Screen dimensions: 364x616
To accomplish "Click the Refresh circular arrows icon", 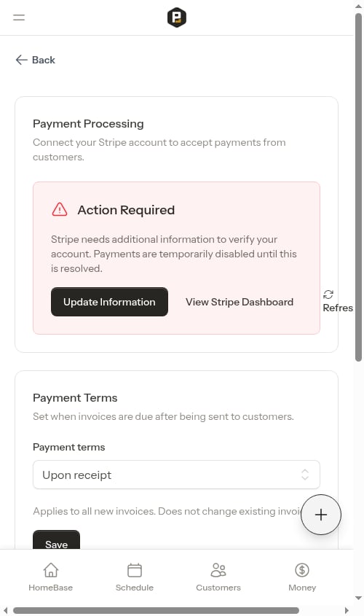I will (328, 295).
